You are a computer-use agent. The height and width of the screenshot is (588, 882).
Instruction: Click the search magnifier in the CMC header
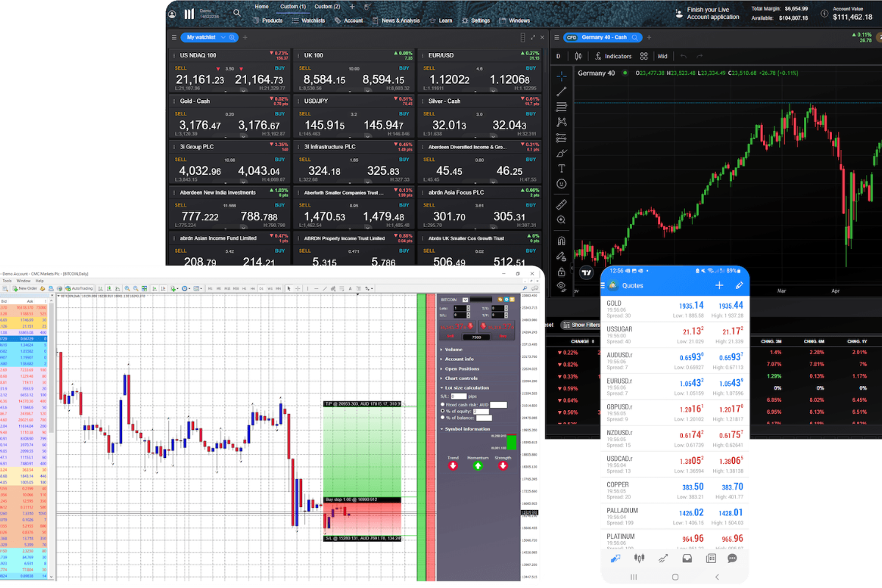click(x=237, y=12)
